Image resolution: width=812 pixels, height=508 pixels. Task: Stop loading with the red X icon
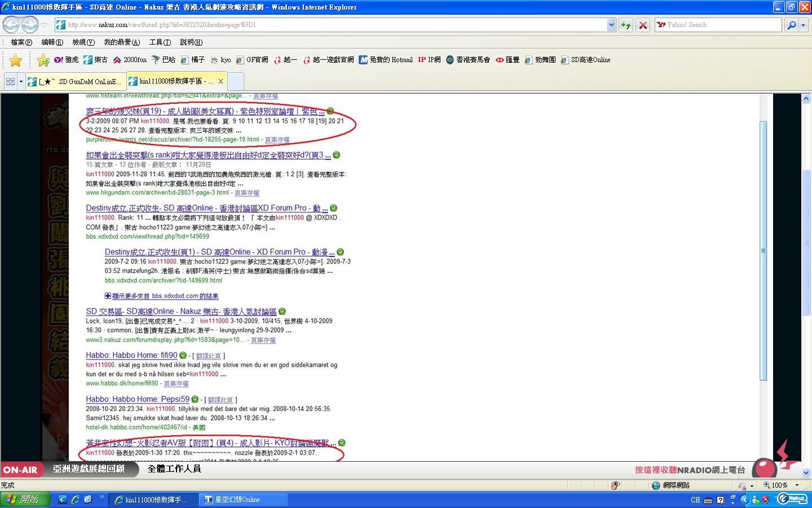click(642, 25)
